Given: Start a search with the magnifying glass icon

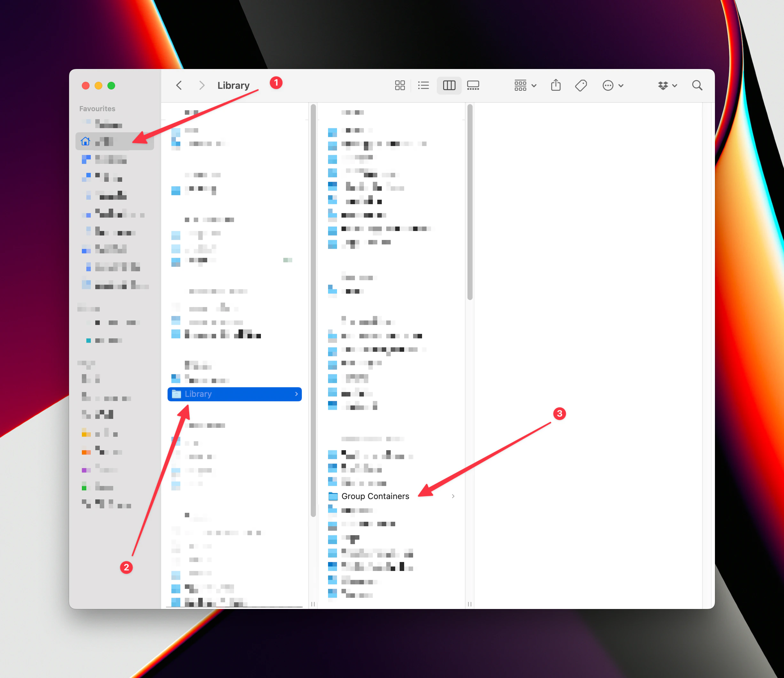Looking at the screenshot, I should (697, 85).
